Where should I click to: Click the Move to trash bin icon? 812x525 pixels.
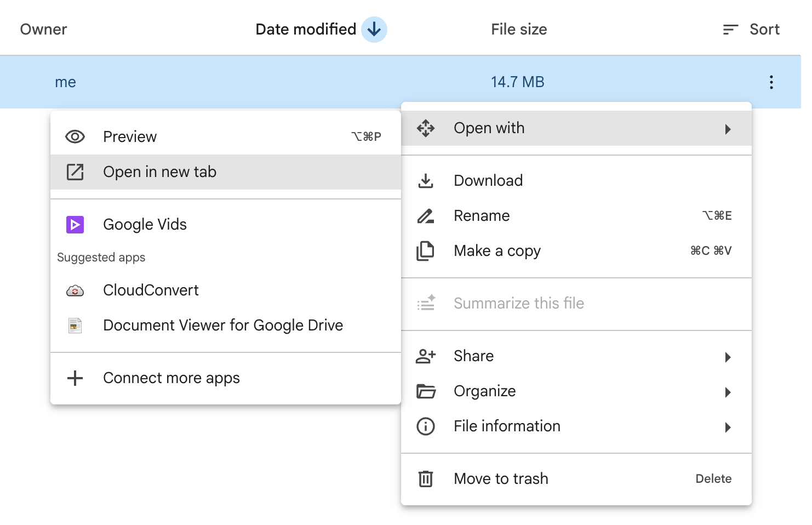pyautogui.click(x=426, y=479)
